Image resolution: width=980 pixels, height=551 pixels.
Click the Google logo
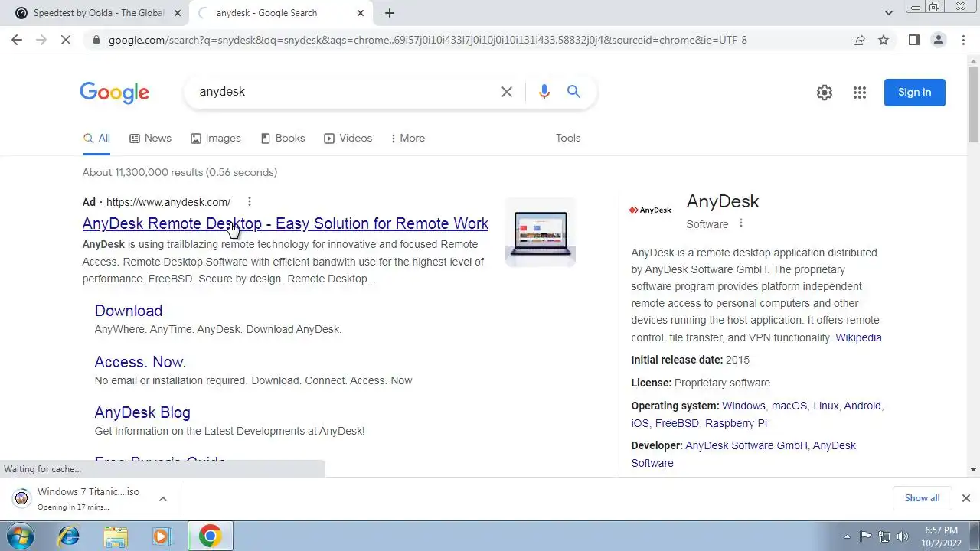114,93
